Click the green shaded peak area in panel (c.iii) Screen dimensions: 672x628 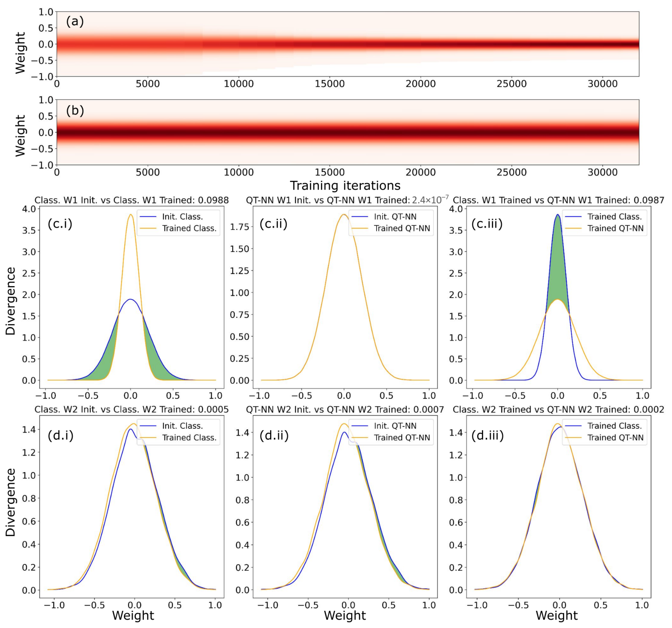(x=558, y=267)
